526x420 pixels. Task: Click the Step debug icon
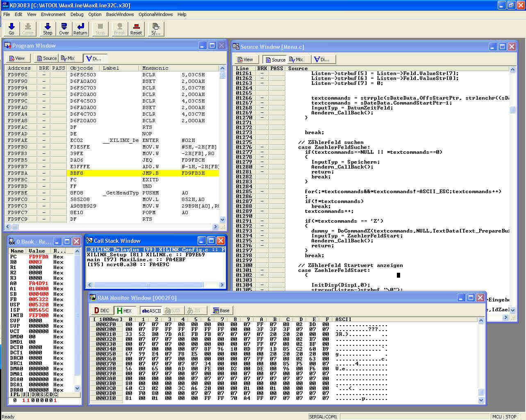pyautogui.click(x=48, y=29)
